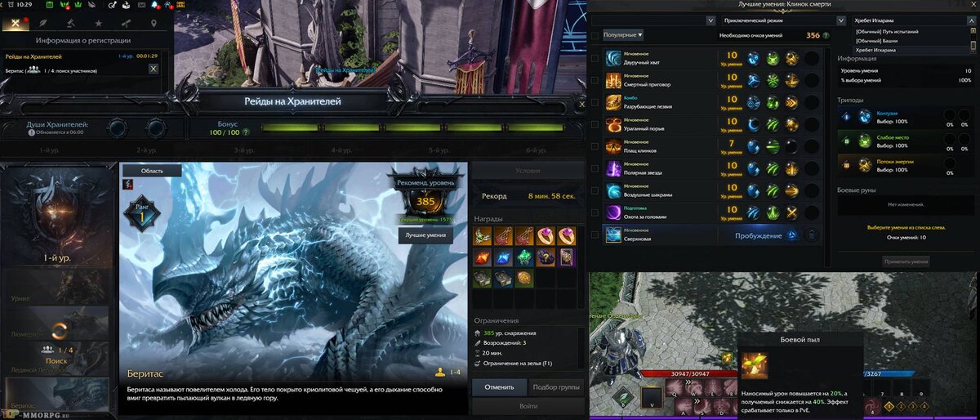The image size is (980, 420).
Task: Select the Ураганный порыв skill icon
Action: 613,124
